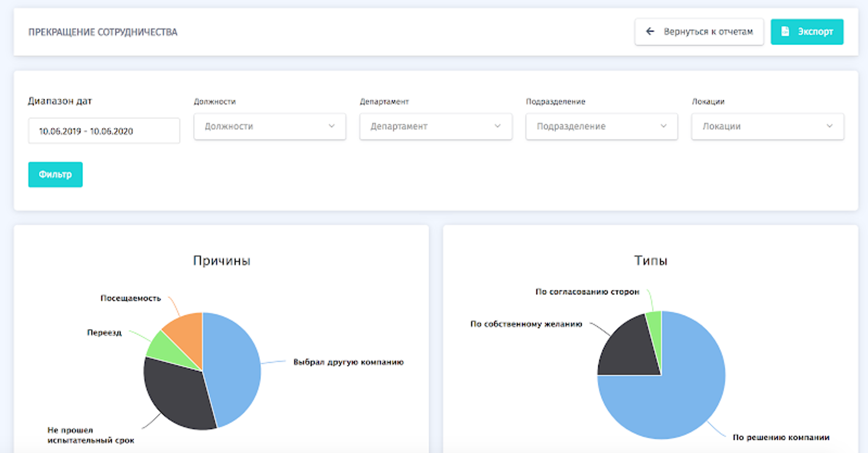The width and height of the screenshot is (868, 453).
Task: Click the back arrow icon
Action: coord(650,31)
